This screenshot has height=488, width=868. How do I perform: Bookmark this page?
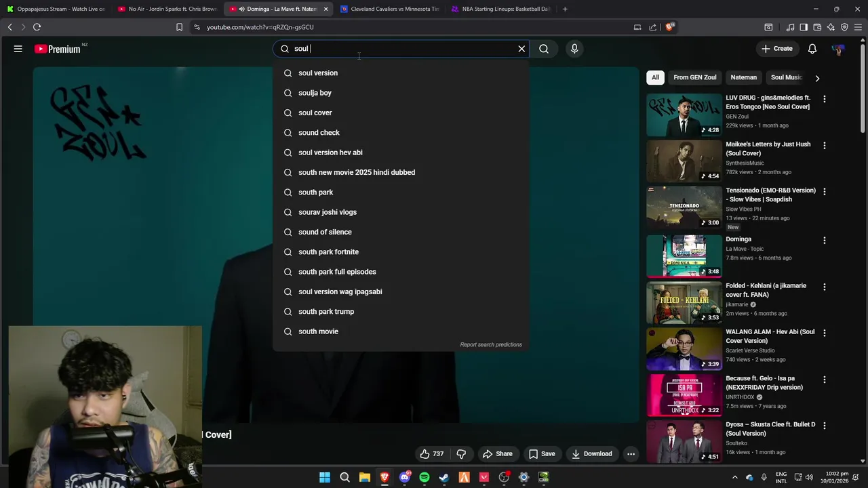coord(179,27)
